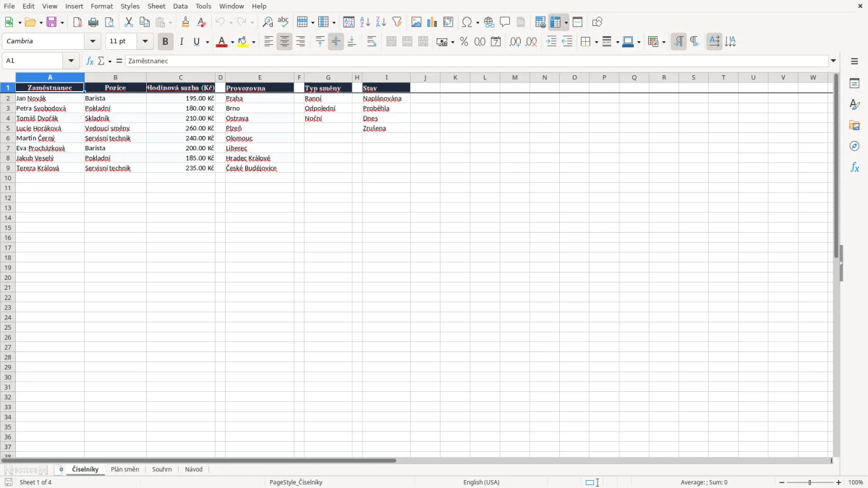Open Function Wizard fx icon
This screenshot has height=488, width=868.
pyautogui.click(x=90, y=61)
